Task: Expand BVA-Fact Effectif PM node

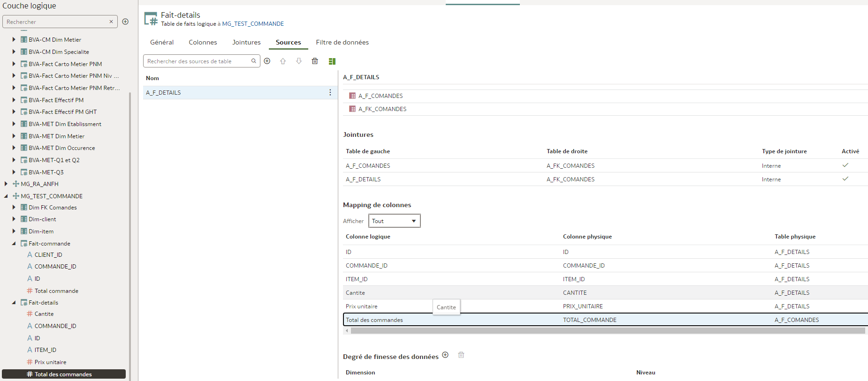Action: pyautogui.click(x=14, y=100)
